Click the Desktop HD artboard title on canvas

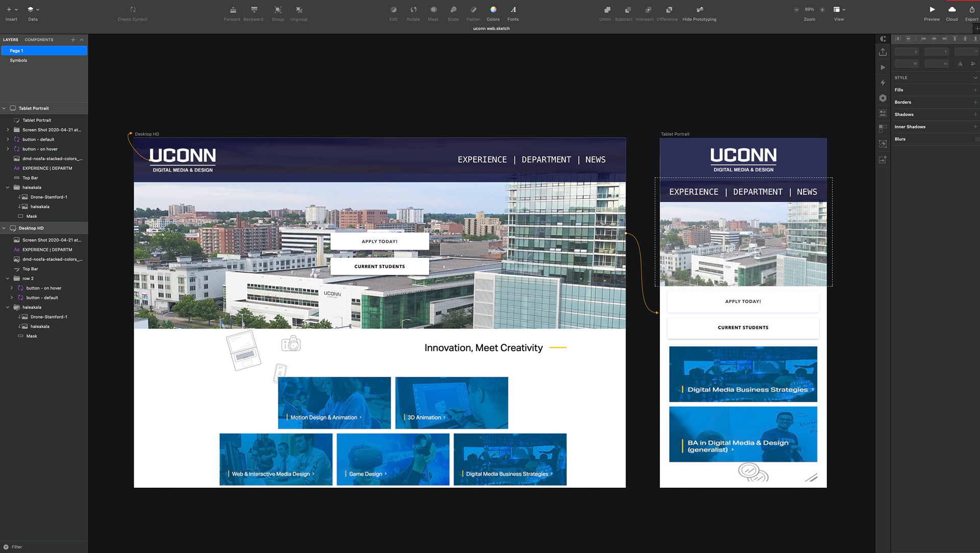point(147,134)
